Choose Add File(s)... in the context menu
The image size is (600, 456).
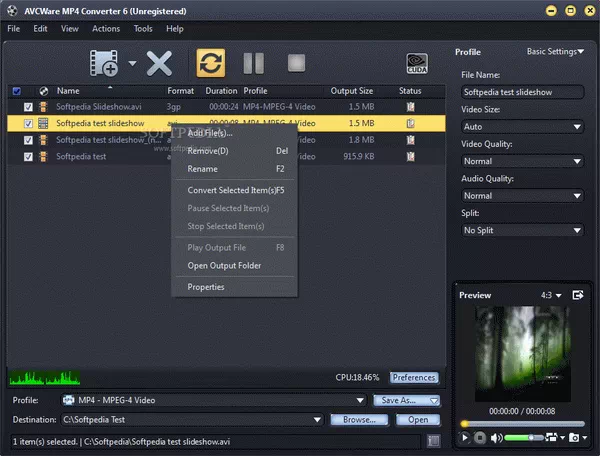point(234,133)
